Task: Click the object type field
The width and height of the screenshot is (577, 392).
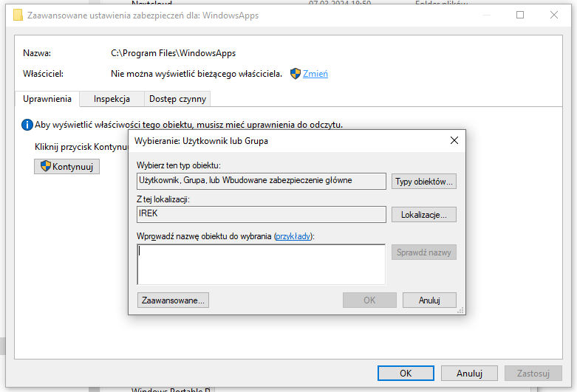Action: (262, 181)
